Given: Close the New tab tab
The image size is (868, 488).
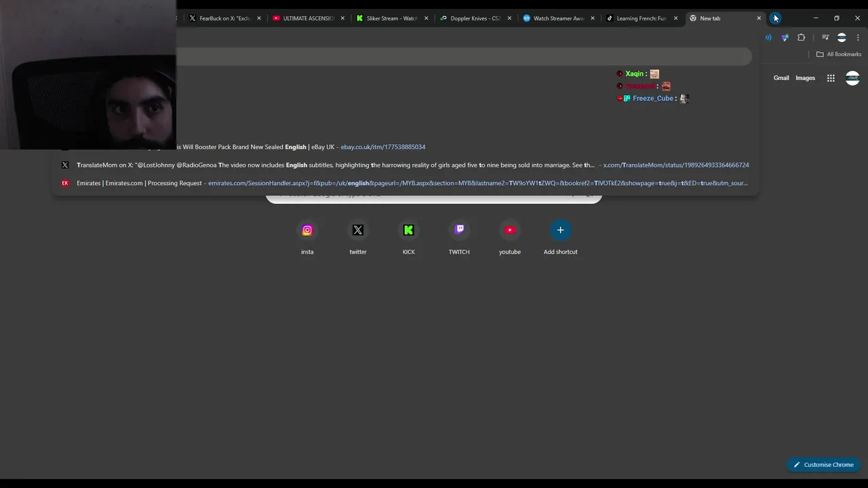Looking at the screenshot, I should coord(759,18).
